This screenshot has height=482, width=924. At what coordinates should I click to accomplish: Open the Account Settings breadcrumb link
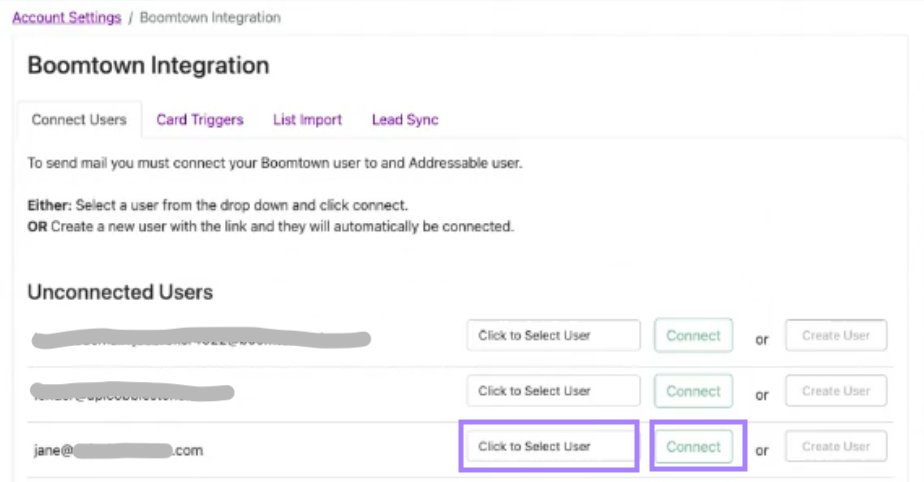tap(66, 18)
